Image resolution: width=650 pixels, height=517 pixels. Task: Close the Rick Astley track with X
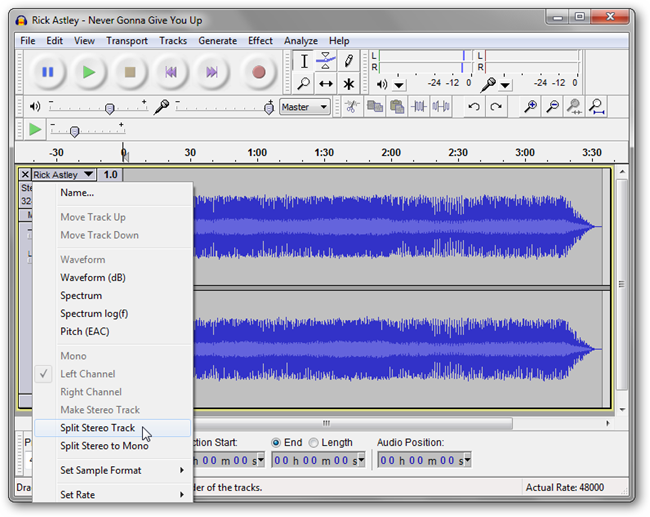coord(25,175)
